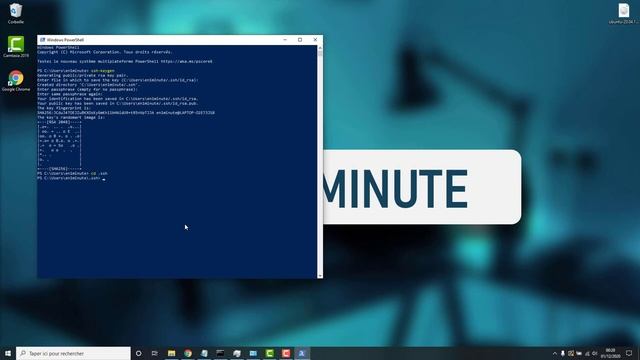The width and height of the screenshot is (640, 360).
Task: Click the cd .ssh command line
Action: 73,173
